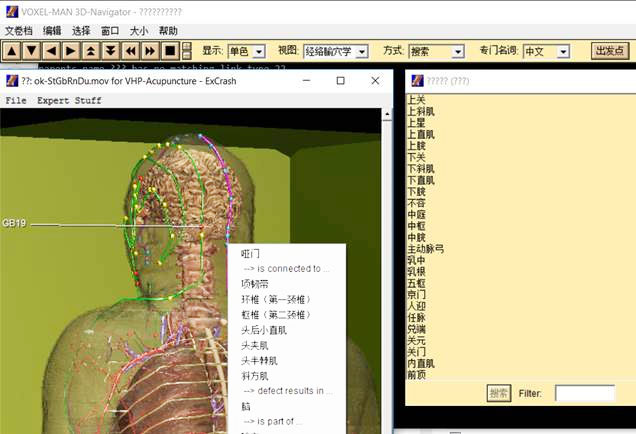Select 上斜肌 in the search list
Viewport: 636px width, 434px height.
point(421,111)
